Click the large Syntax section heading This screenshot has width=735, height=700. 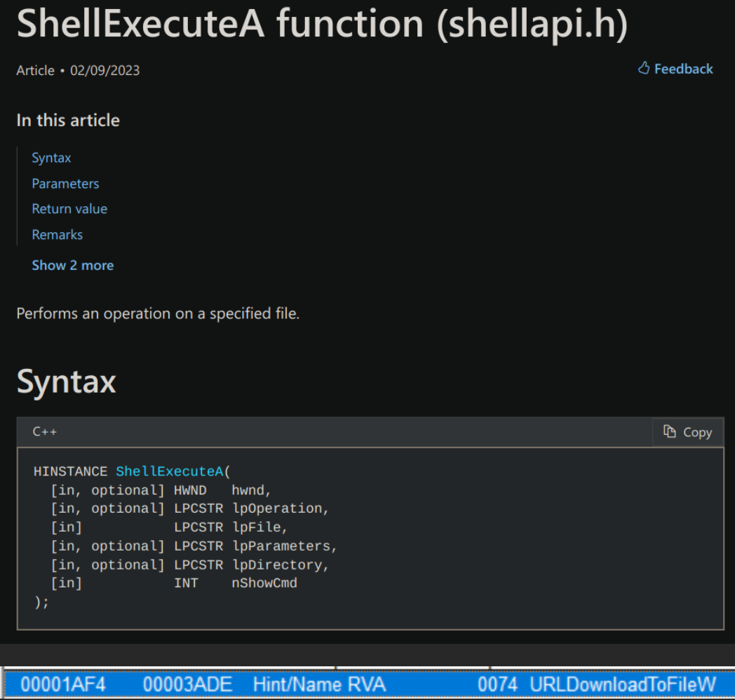tap(67, 382)
